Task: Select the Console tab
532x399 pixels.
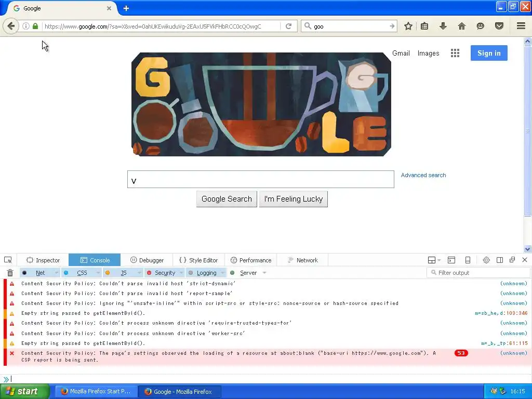Action: 95,260
